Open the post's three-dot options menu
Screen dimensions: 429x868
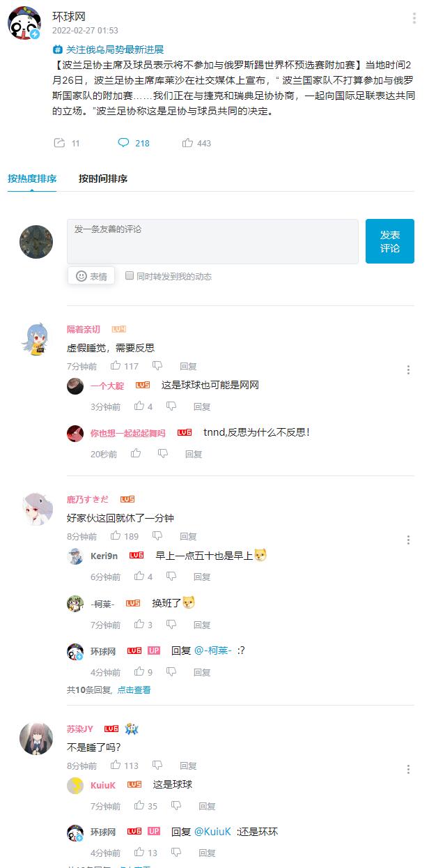(414, 18)
